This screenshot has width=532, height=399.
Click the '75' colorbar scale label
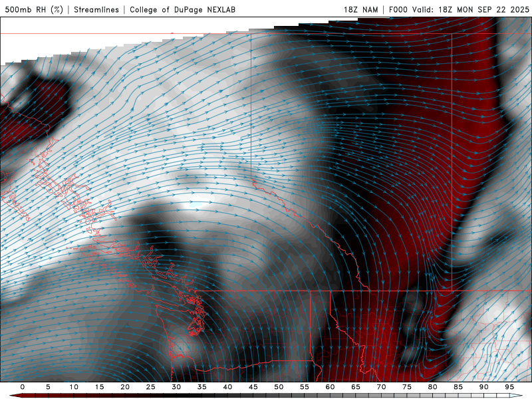click(x=407, y=387)
